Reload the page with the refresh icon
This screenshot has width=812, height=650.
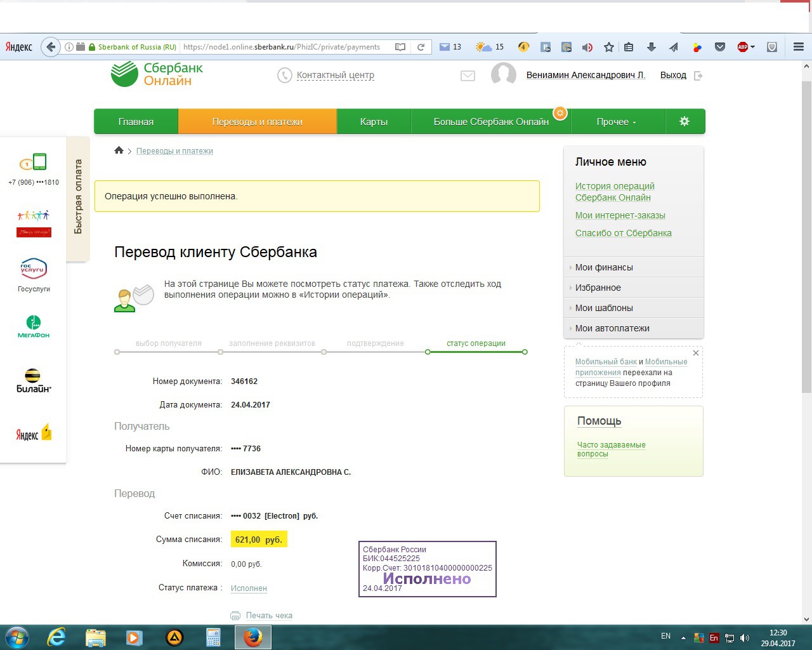pos(421,47)
